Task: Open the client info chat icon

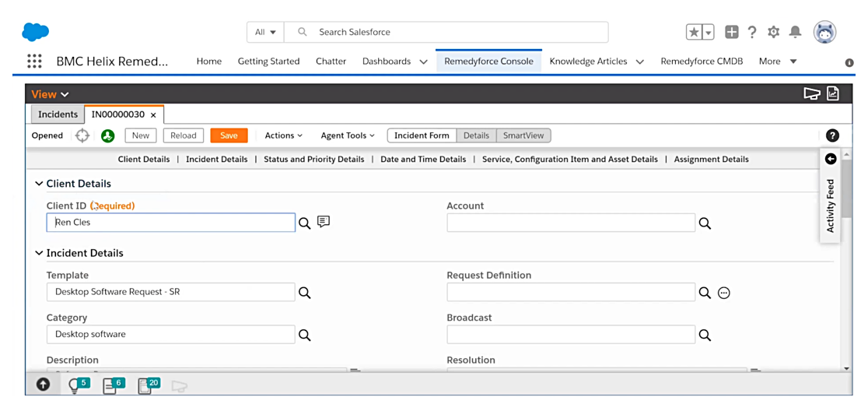Action: coord(324,223)
